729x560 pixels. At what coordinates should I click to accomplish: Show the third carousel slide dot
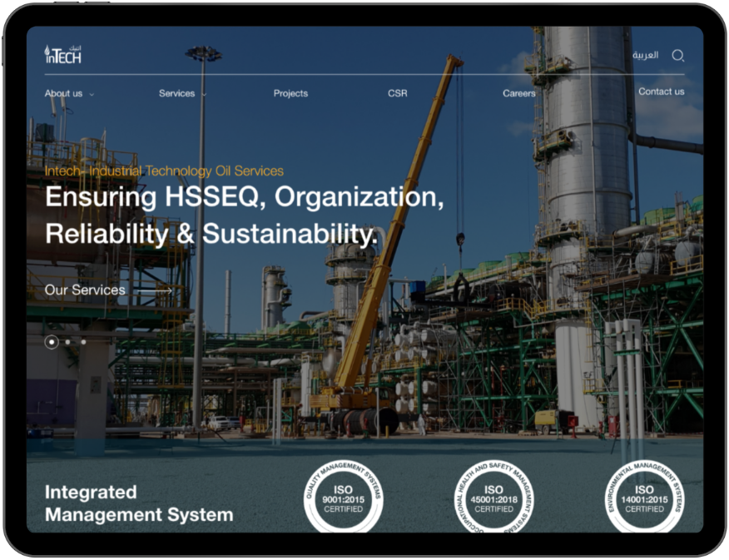click(x=83, y=341)
